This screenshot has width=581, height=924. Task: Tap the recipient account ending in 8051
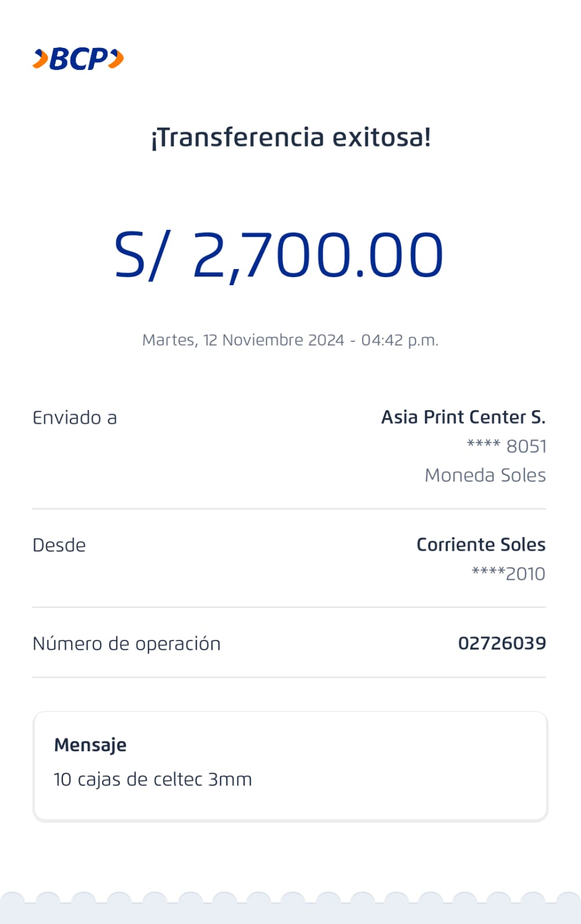(x=506, y=446)
